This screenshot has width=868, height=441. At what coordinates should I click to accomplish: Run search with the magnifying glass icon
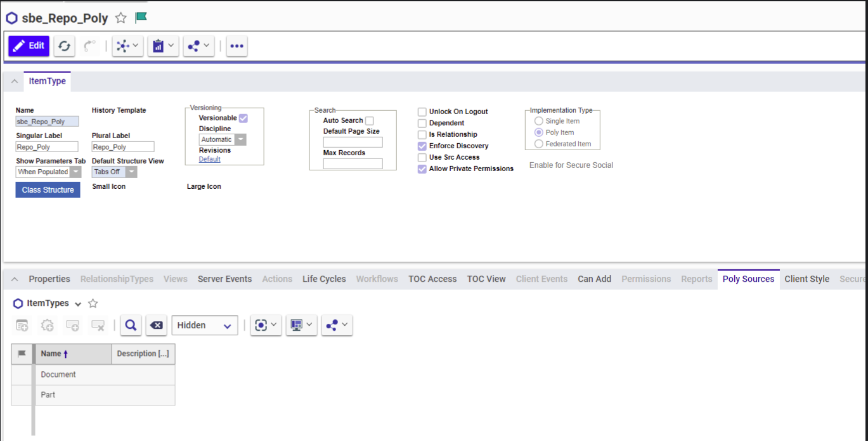tap(131, 325)
